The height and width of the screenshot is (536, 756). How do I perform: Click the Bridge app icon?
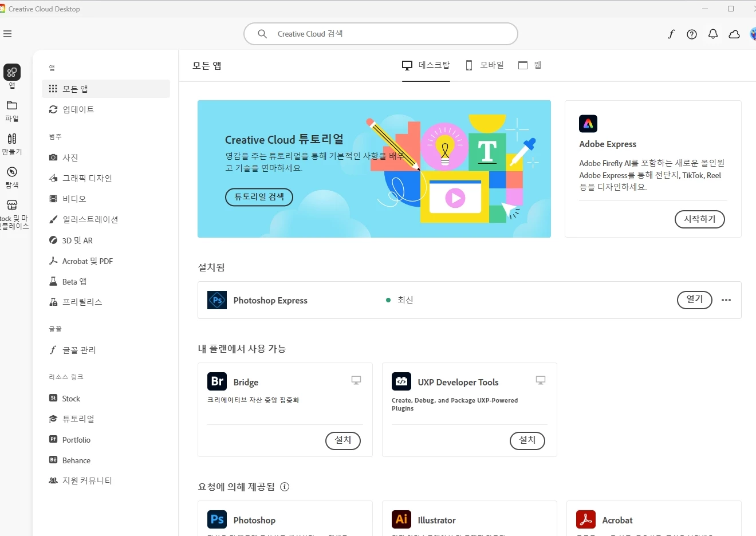click(x=217, y=381)
